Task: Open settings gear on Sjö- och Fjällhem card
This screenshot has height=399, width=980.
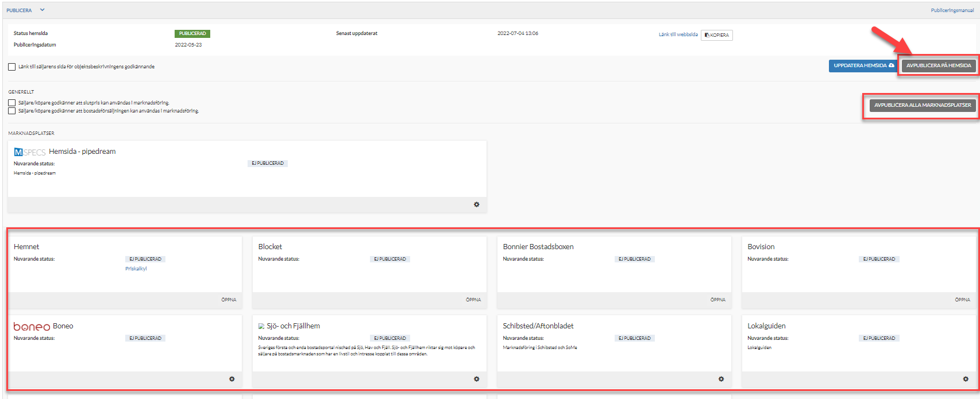Action: pyautogui.click(x=476, y=379)
